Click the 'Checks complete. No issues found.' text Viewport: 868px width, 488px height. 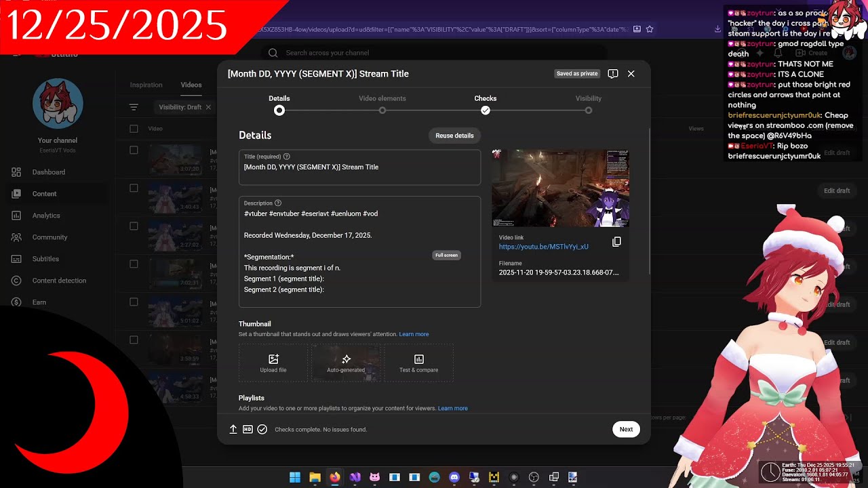[x=321, y=430]
